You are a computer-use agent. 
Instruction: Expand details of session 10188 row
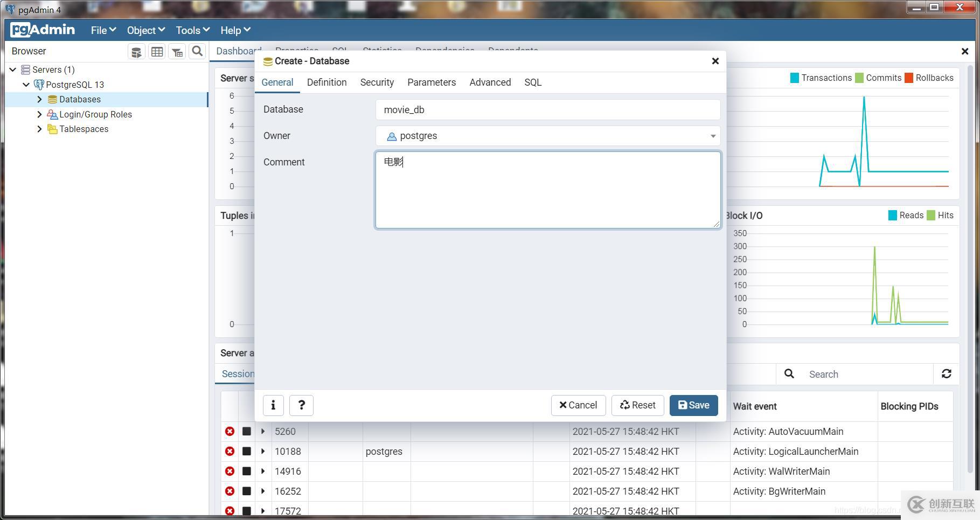pyautogui.click(x=263, y=451)
